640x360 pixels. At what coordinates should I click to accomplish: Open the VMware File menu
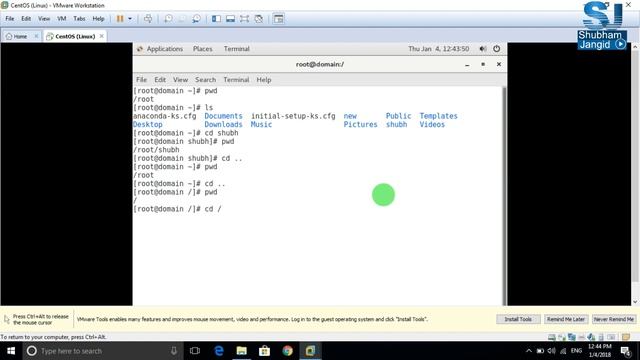(x=9, y=19)
